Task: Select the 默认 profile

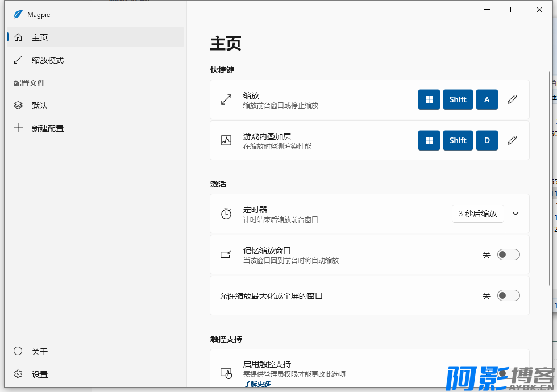Action: pos(95,106)
